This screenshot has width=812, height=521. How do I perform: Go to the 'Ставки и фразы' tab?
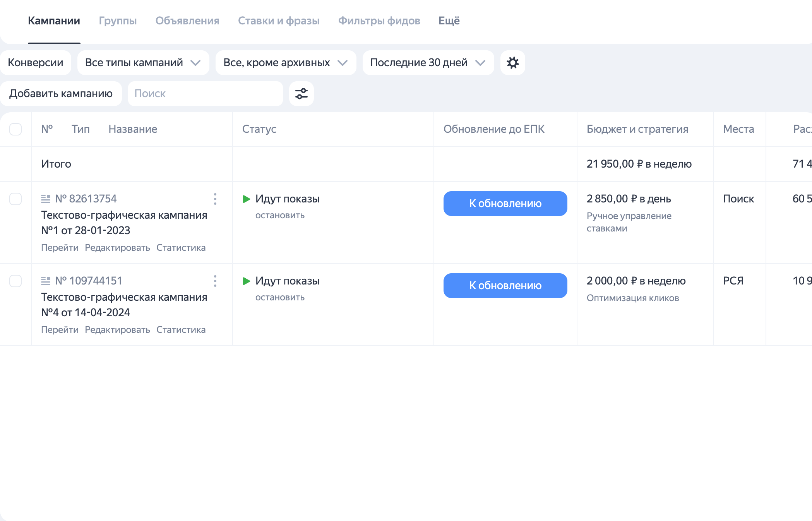point(279,21)
